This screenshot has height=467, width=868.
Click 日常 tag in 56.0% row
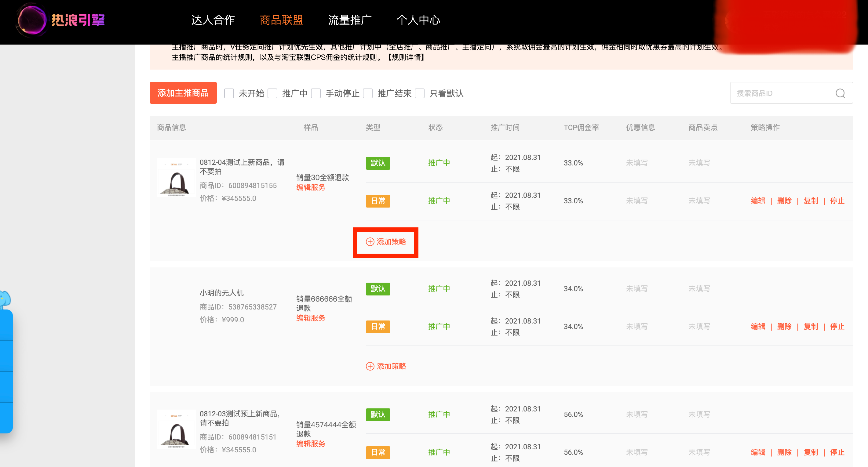(378, 453)
